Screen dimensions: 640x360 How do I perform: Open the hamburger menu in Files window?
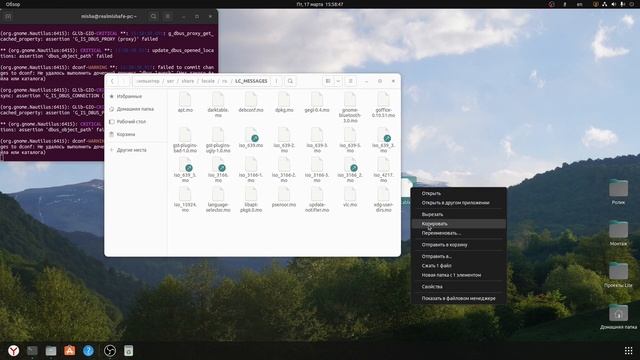(x=350, y=81)
